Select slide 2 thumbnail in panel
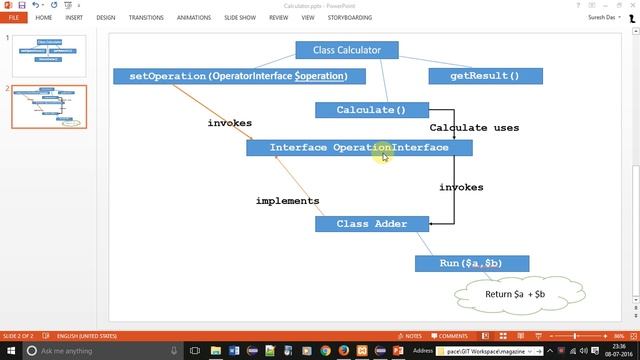This screenshot has height=360, width=640. pos(49,107)
